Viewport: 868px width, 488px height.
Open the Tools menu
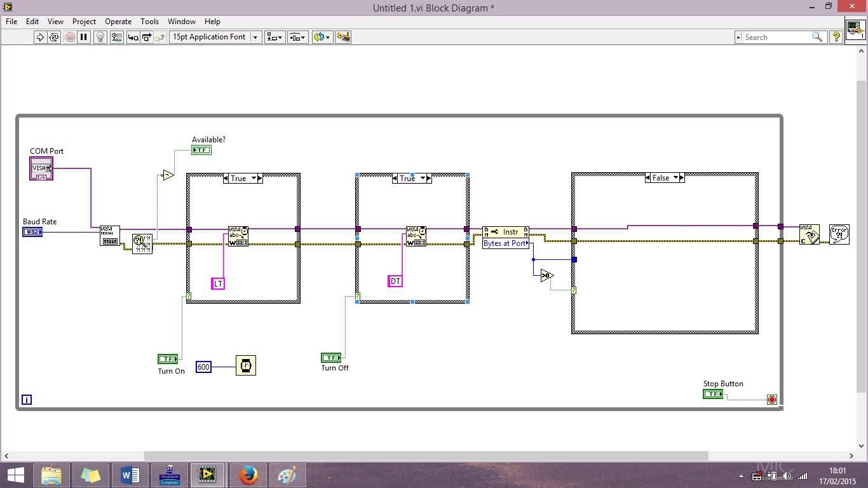149,21
